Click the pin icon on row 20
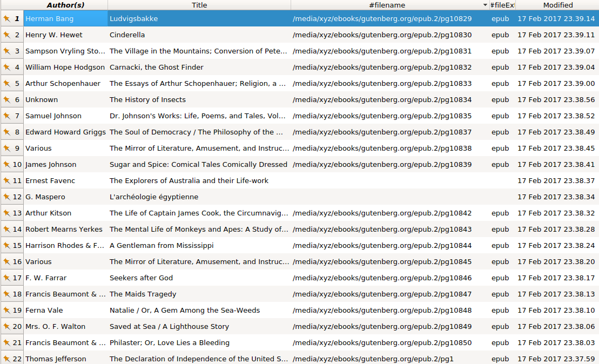Viewport: 599px width, 364px height. 7,326
